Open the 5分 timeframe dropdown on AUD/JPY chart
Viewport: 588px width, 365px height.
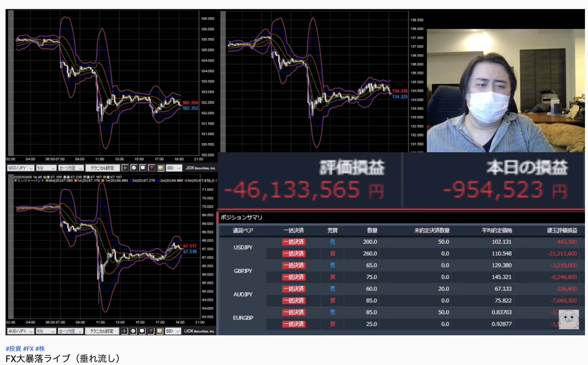tap(46, 331)
